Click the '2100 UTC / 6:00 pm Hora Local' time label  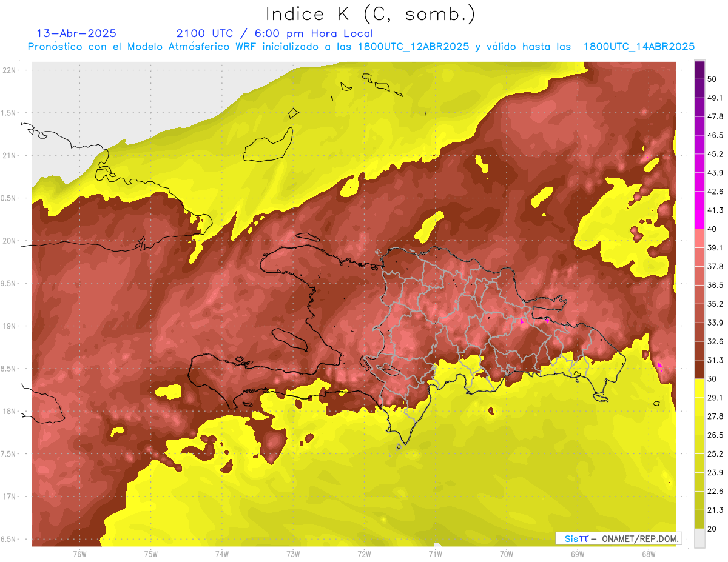tap(274, 33)
